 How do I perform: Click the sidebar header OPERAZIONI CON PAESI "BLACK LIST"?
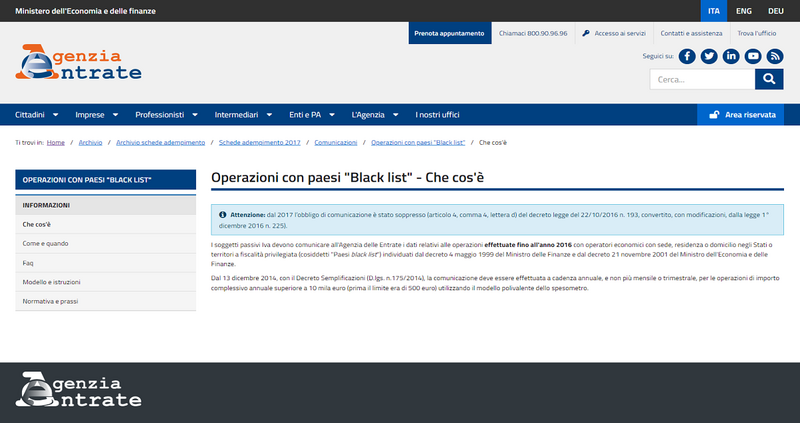(106, 180)
